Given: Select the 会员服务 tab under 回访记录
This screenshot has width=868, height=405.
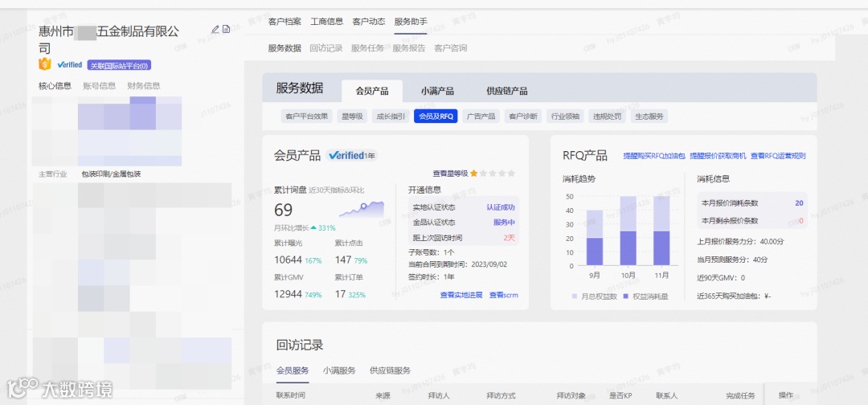Looking at the screenshot, I should click(x=293, y=370).
